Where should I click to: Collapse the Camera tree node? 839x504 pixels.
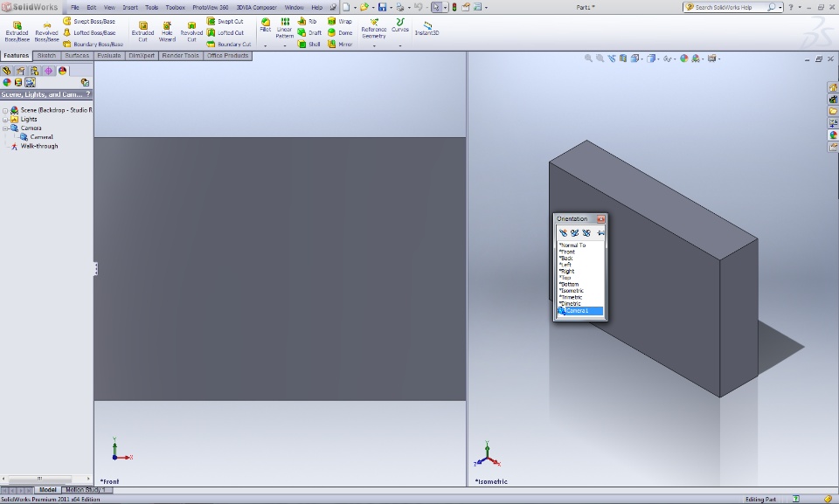tap(5, 128)
